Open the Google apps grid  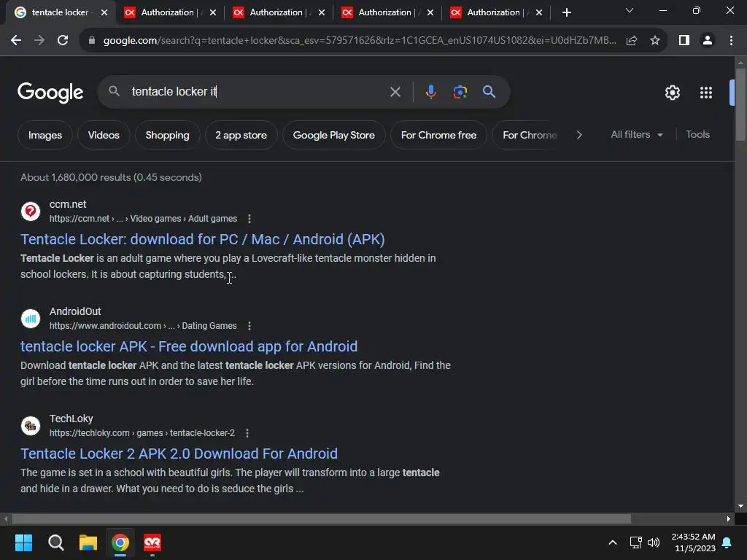coord(705,93)
